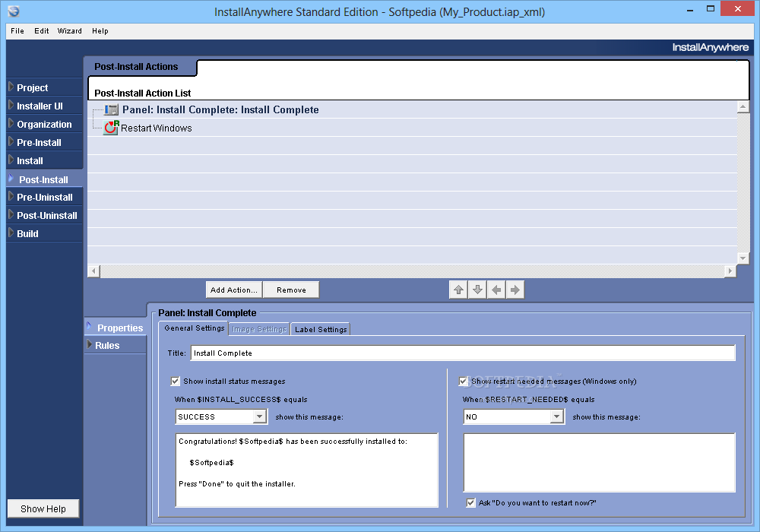The height and width of the screenshot is (532, 760).
Task: Click the Show Help button
Action: 43,508
